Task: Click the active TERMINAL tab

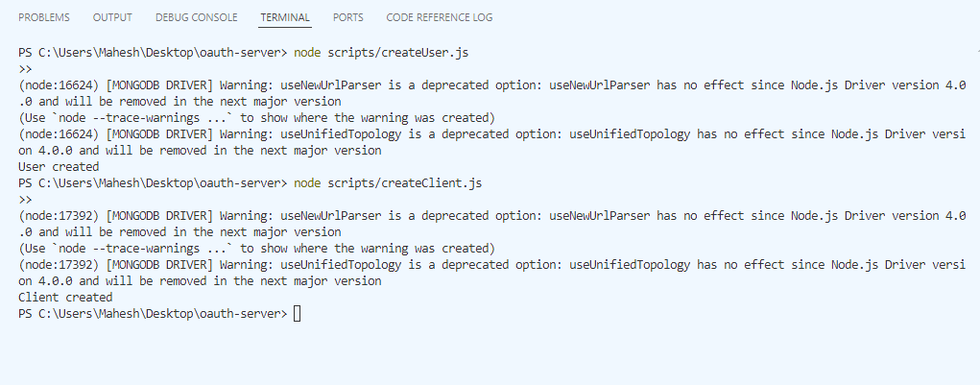Action: 285,18
